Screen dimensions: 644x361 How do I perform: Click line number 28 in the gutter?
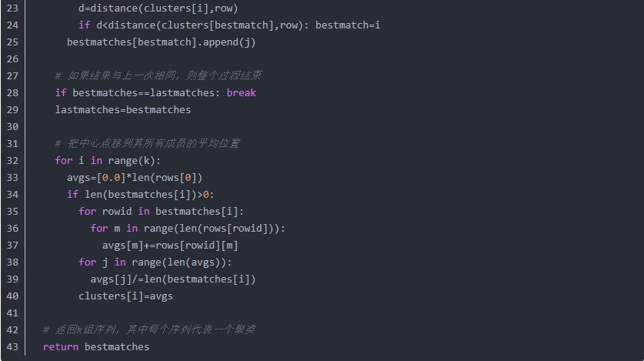click(12, 92)
